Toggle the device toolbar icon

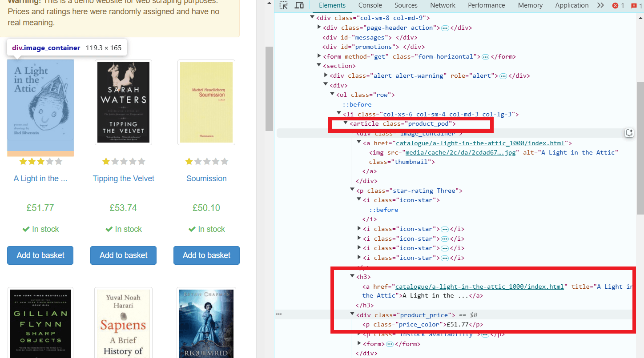[x=299, y=5]
